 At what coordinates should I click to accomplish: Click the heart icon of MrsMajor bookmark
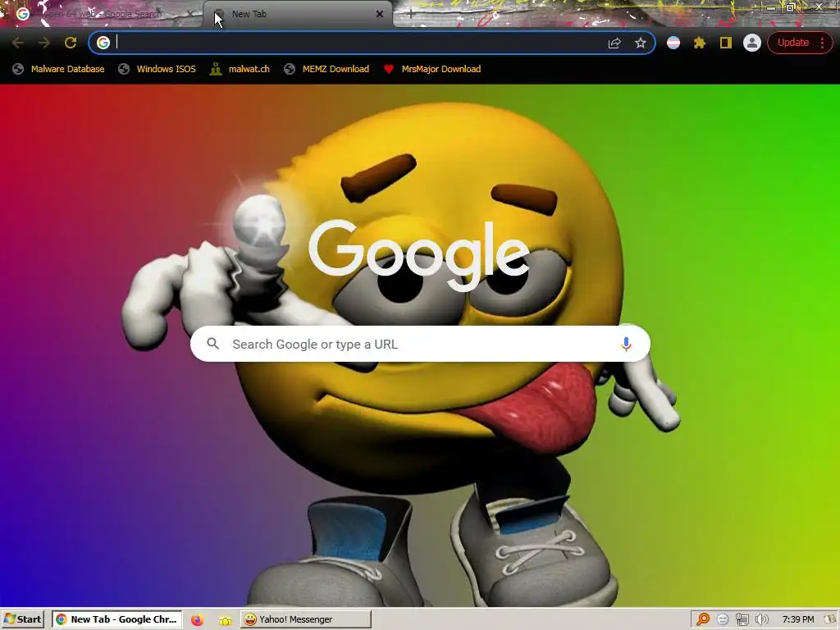tap(389, 69)
